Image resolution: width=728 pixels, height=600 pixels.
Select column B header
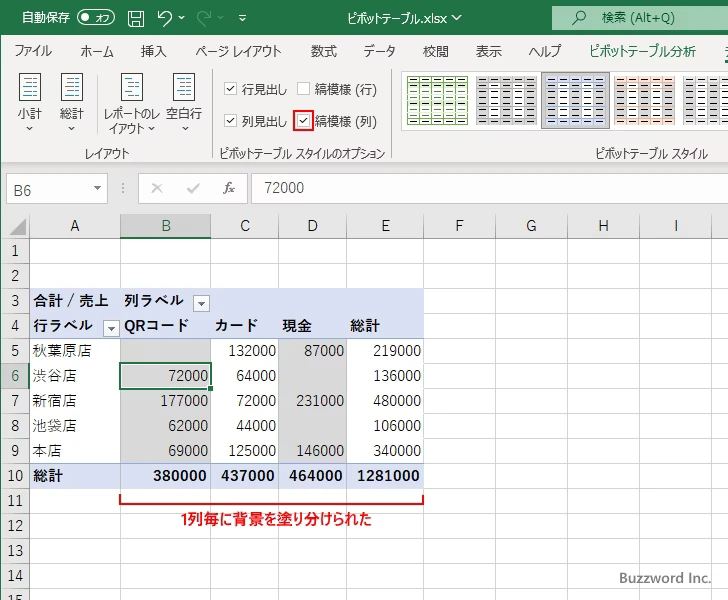166,226
